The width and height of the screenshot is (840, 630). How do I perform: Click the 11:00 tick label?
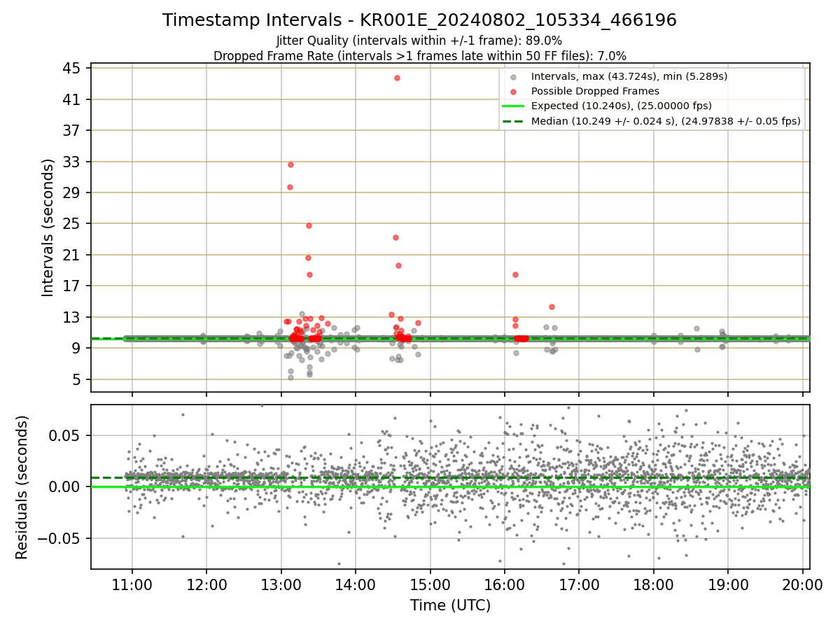[132, 584]
